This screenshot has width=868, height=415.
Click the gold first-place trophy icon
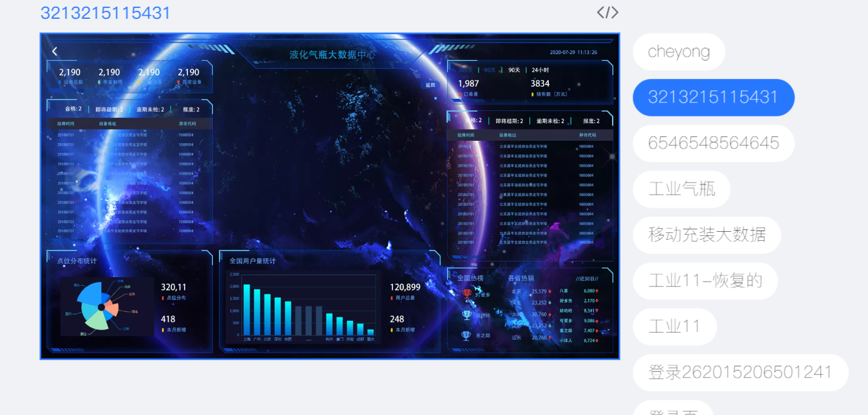[x=467, y=293]
